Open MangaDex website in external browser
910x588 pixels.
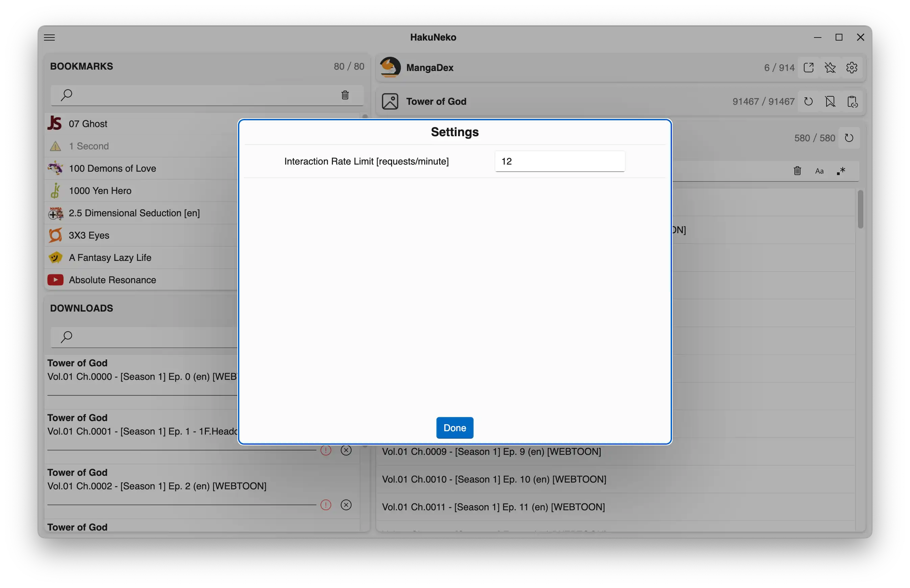point(809,68)
